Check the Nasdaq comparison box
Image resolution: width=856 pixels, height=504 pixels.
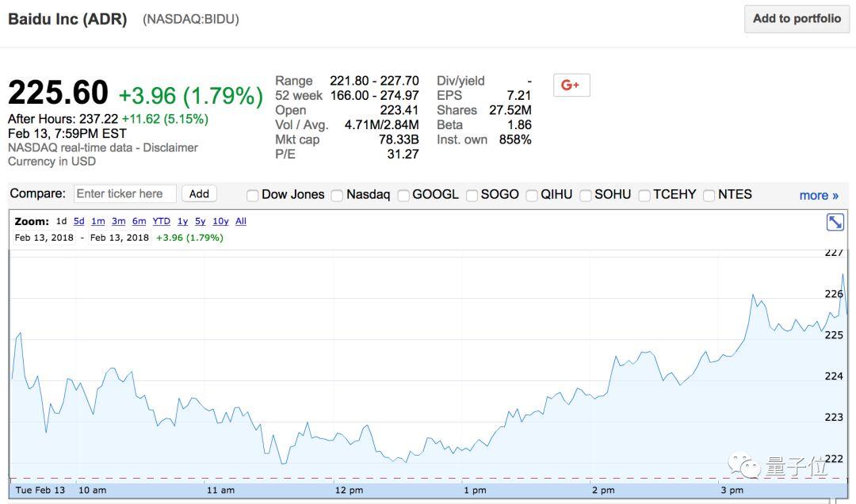[337, 196]
